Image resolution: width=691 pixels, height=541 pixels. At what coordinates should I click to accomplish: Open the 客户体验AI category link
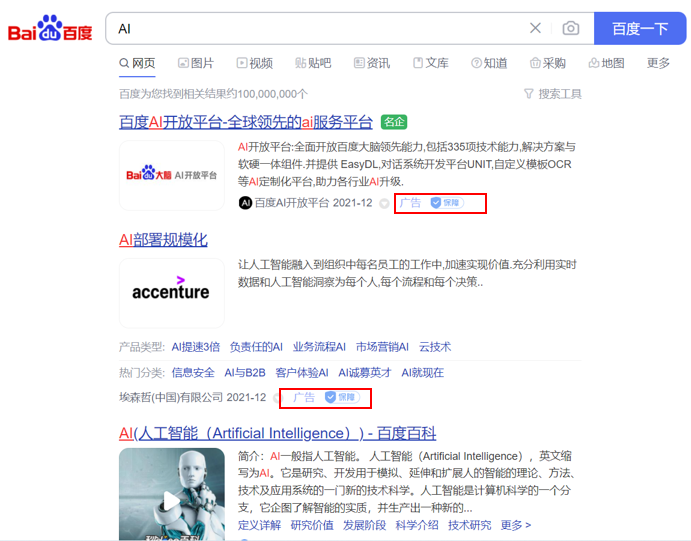click(x=301, y=373)
